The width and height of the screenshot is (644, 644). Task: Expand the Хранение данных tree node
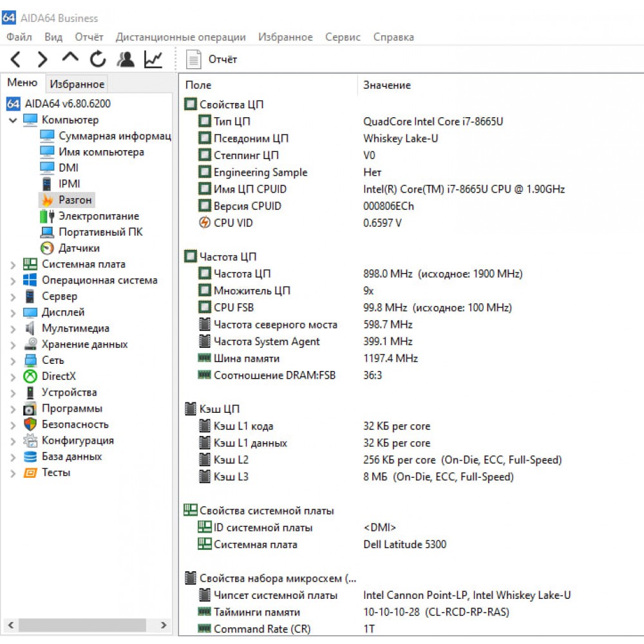click(x=13, y=345)
